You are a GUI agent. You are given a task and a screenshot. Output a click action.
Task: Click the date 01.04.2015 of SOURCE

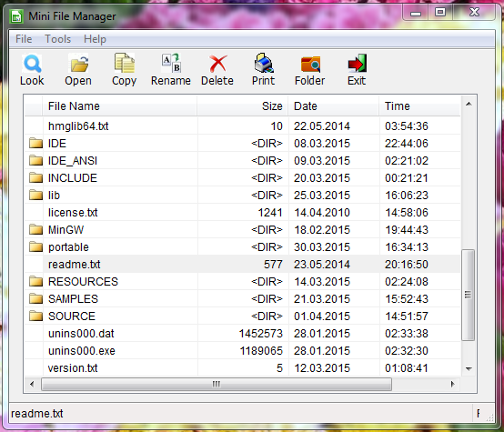tap(322, 316)
